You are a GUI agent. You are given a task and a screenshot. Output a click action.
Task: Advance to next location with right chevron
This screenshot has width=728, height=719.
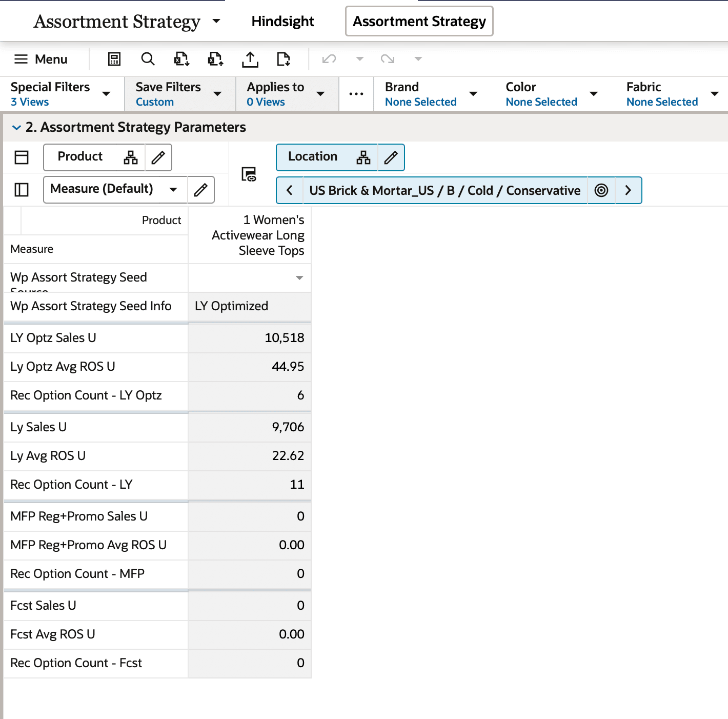tap(628, 190)
